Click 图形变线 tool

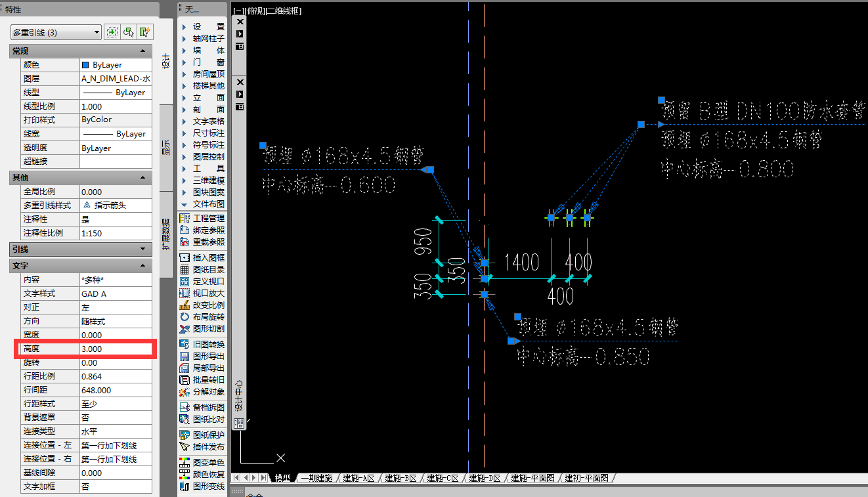202,486
